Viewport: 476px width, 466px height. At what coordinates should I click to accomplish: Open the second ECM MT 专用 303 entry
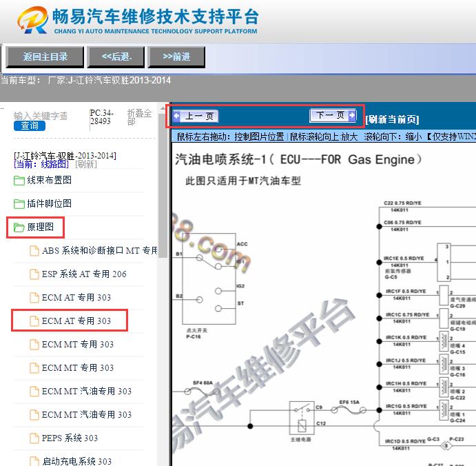coord(78,367)
